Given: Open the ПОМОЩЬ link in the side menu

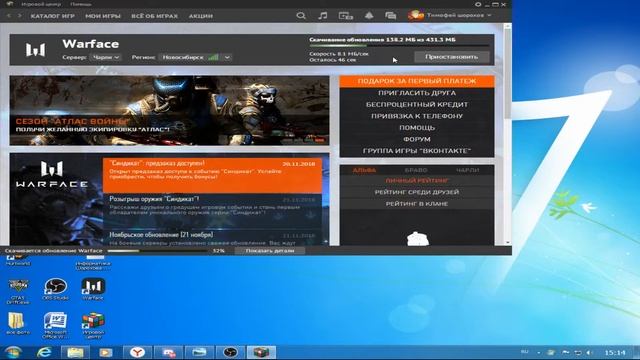Looking at the screenshot, I should (417, 128).
